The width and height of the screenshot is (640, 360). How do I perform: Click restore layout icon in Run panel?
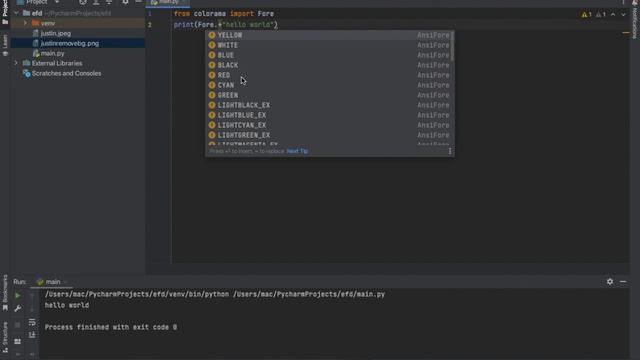click(18, 341)
